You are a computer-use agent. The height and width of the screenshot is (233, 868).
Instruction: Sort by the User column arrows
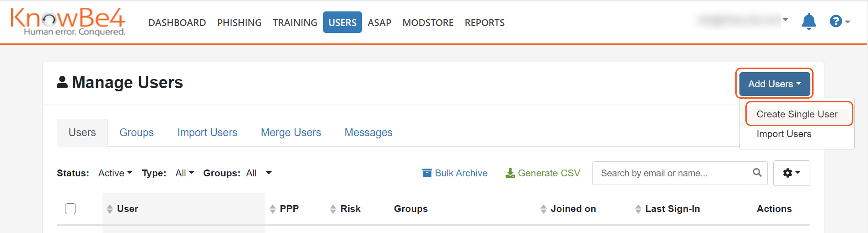pyautogui.click(x=110, y=209)
